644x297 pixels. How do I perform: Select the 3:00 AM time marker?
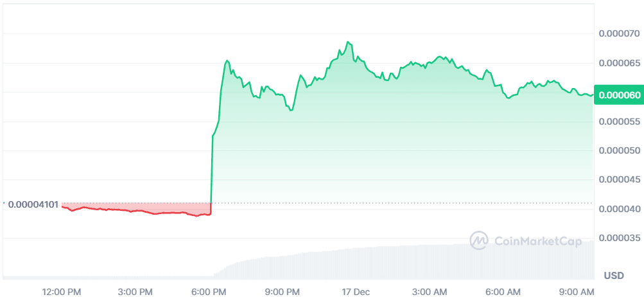(430, 292)
